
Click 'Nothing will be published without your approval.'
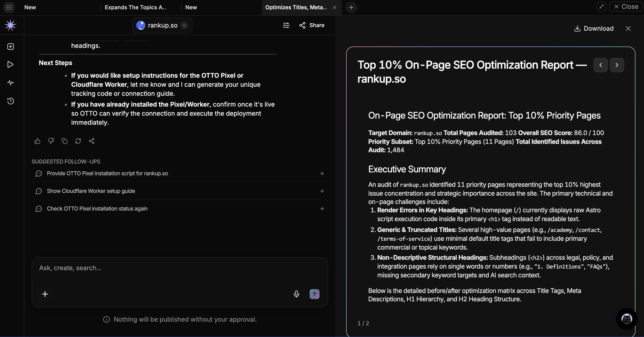pyautogui.click(x=185, y=319)
